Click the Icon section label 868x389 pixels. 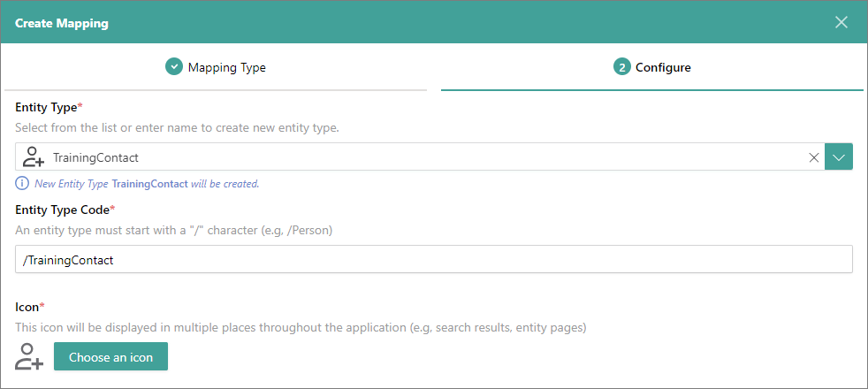click(x=27, y=307)
